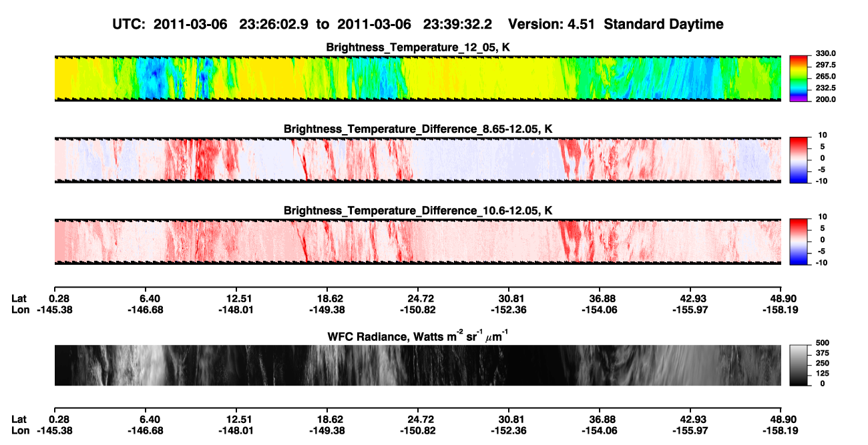Open the Brightness Temperature 12_05 image strip

click(417, 79)
